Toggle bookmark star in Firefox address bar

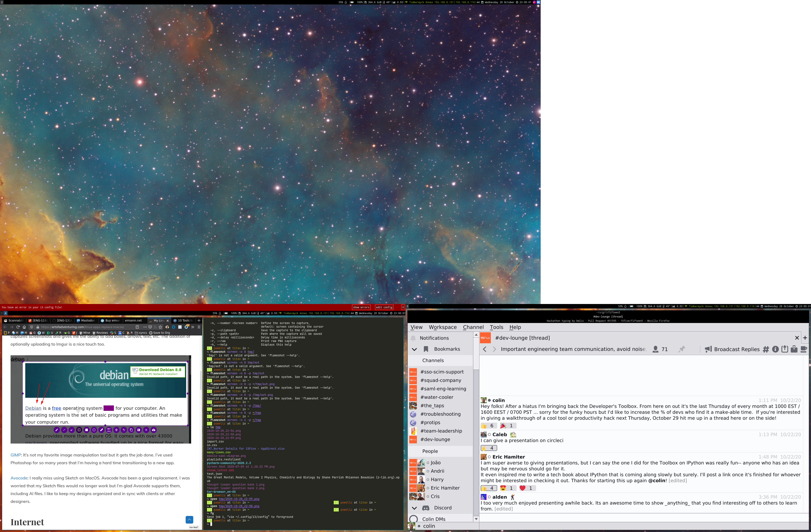point(161,327)
